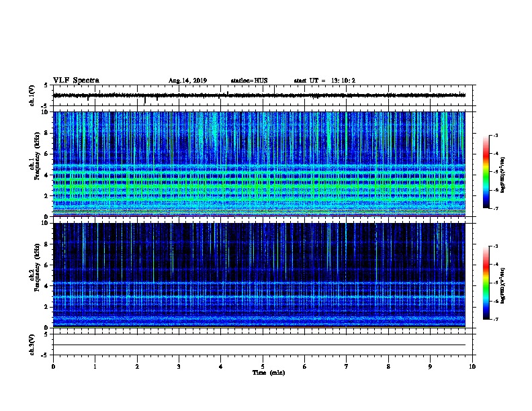Click tick "10" on the time axis
Image resolution: width=532 pixels, height=411 pixels.
click(x=472, y=367)
